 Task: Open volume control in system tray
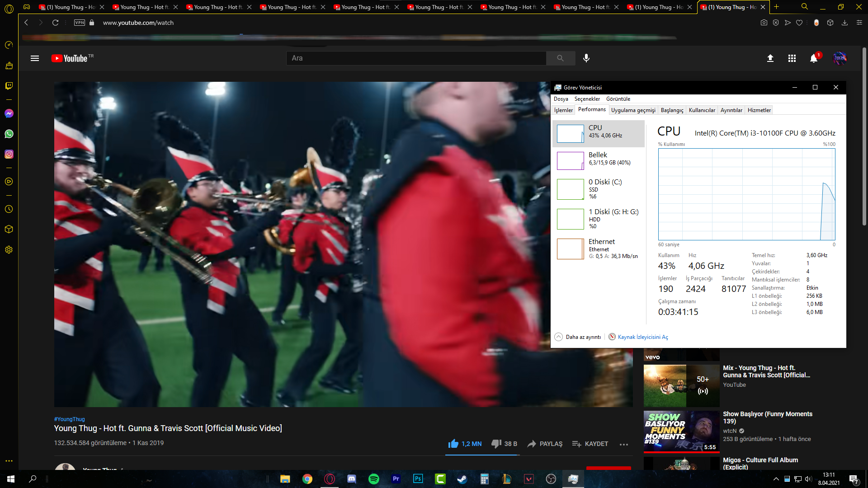pyautogui.click(x=809, y=479)
